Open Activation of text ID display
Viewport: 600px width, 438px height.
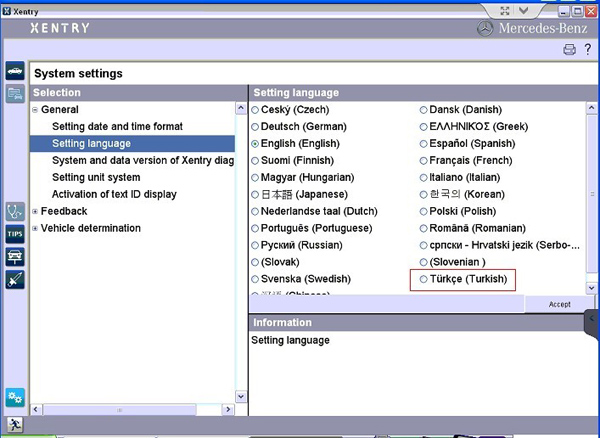pos(114,194)
